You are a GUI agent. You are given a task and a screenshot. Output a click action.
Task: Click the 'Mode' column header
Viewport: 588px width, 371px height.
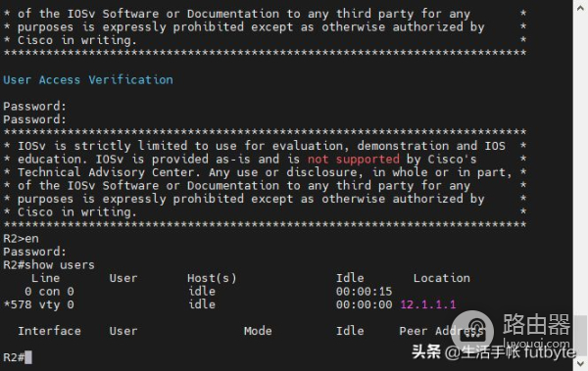pos(258,331)
